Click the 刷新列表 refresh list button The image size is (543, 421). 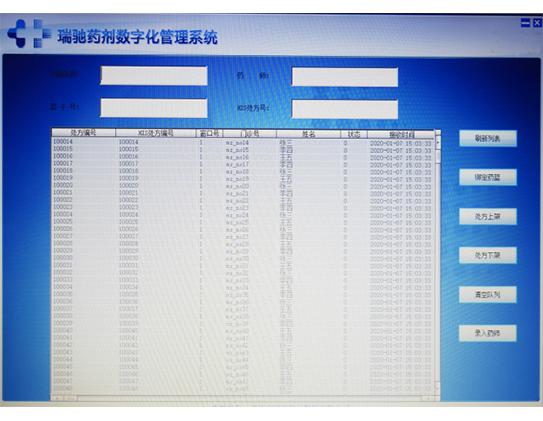(488, 138)
